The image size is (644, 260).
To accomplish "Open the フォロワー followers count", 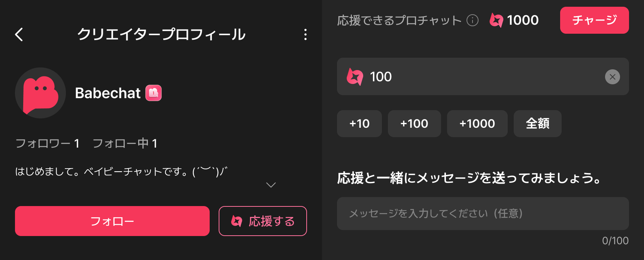I will point(47,143).
